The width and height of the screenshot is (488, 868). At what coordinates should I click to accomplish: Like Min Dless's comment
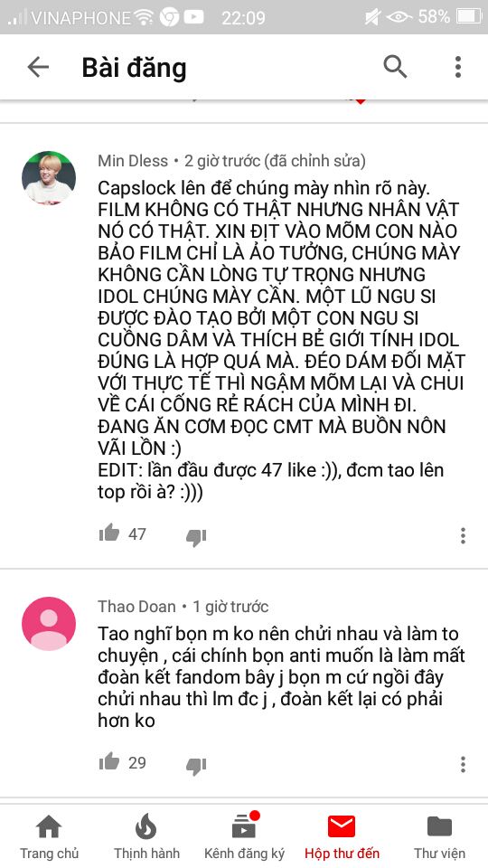click(109, 533)
